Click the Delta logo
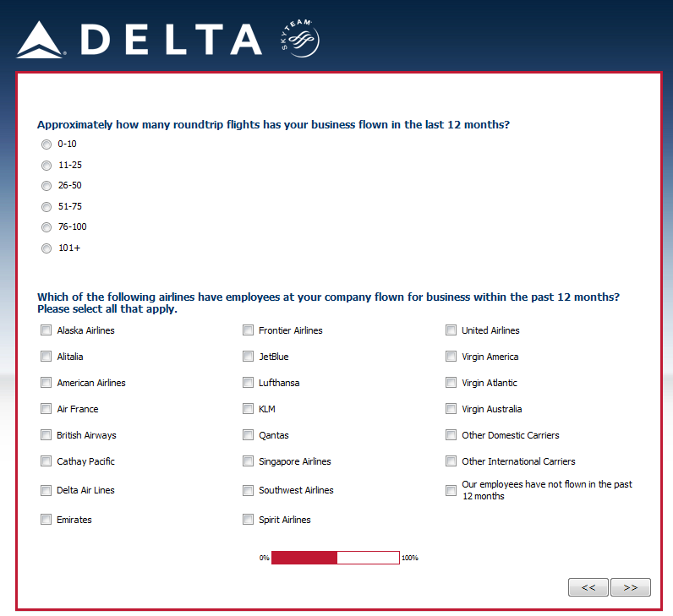673x616 pixels. click(140, 39)
